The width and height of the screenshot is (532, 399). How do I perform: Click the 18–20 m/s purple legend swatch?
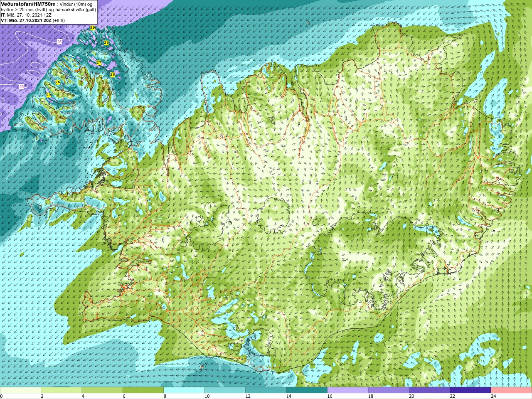tap(389, 390)
